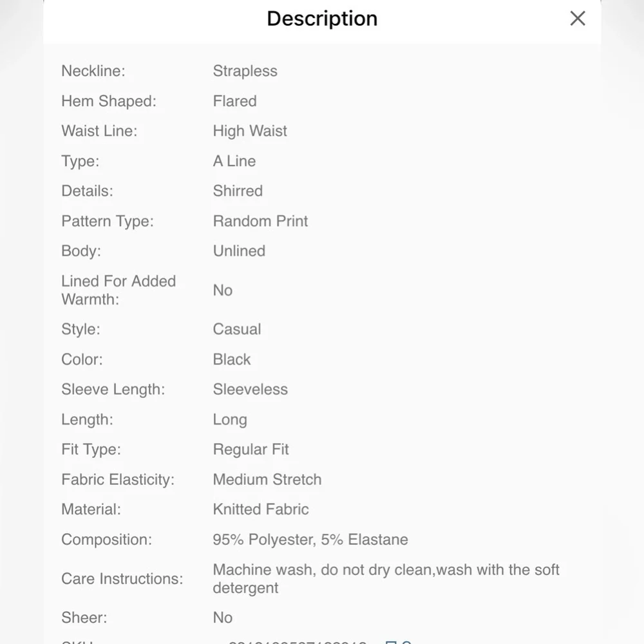Select the Flared hem shape value
Screen dimensions: 644x644
[234, 101]
